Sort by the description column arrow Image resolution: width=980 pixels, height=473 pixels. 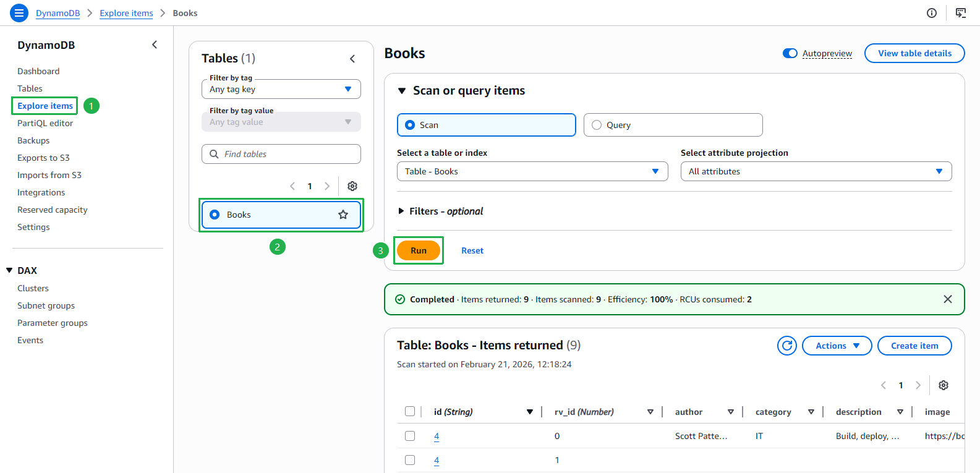[x=900, y=412]
